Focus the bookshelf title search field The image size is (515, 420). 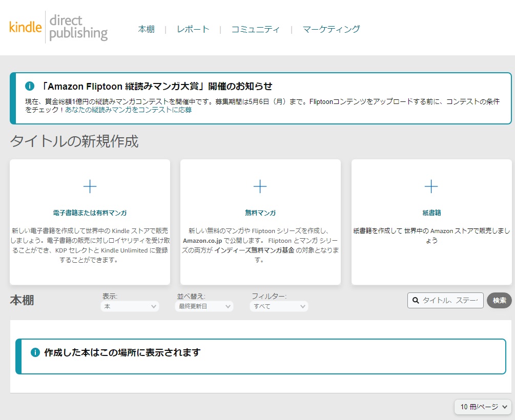pyautogui.click(x=451, y=301)
